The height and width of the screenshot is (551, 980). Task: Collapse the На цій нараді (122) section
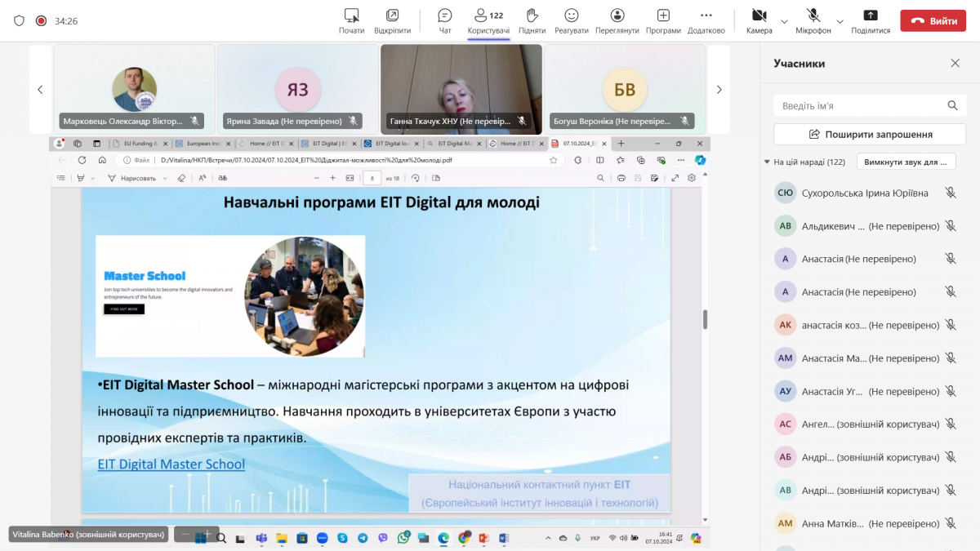766,162
